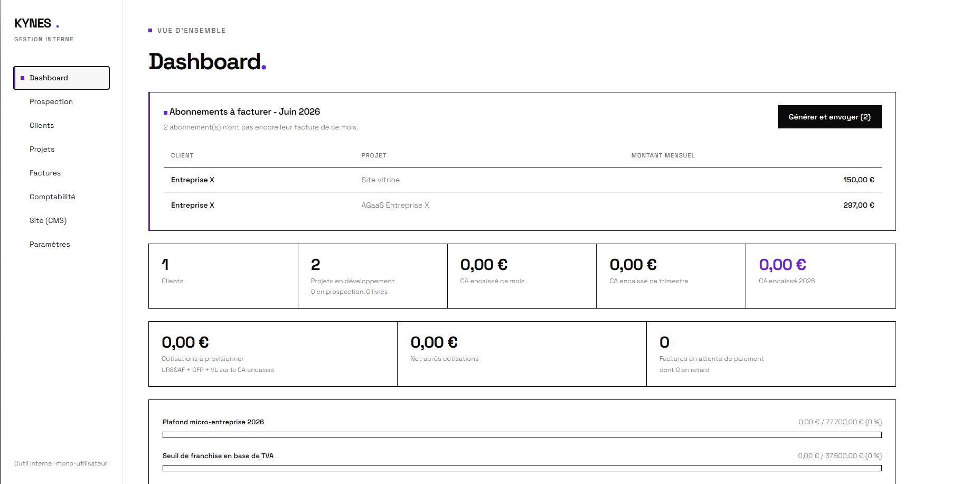Select the Entreprise X Site vitrine row
Screen dimensions: 980x484
click(x=523, y=180)
